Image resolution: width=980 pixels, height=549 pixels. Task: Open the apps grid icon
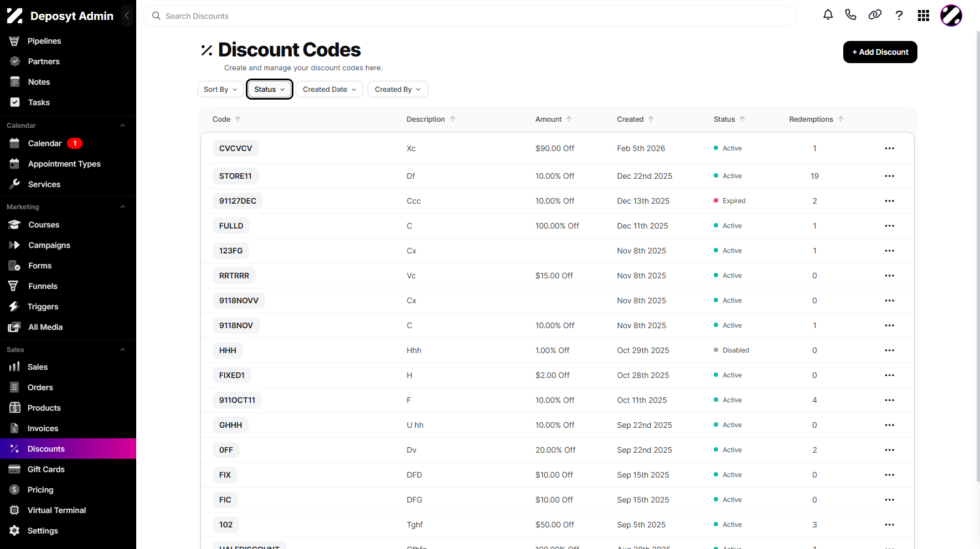[924, 15]
